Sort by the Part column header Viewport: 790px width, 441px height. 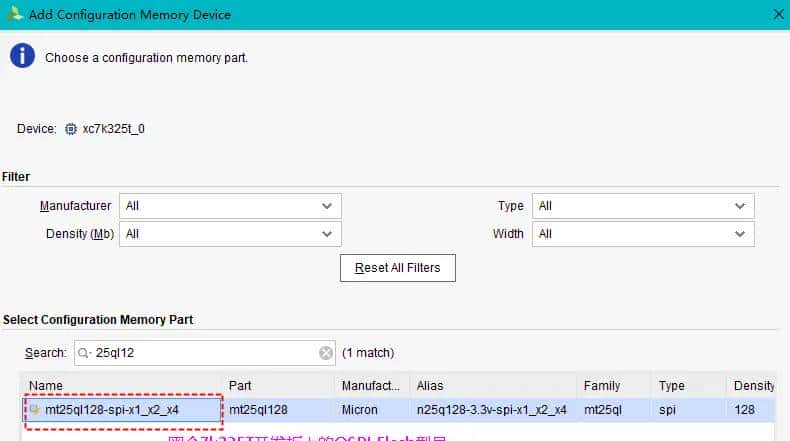(x=278, y=386)
